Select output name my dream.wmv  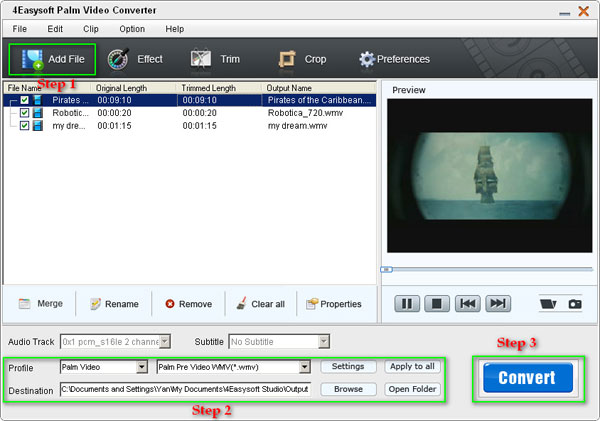pyautogui.click(x=297, y=126)
